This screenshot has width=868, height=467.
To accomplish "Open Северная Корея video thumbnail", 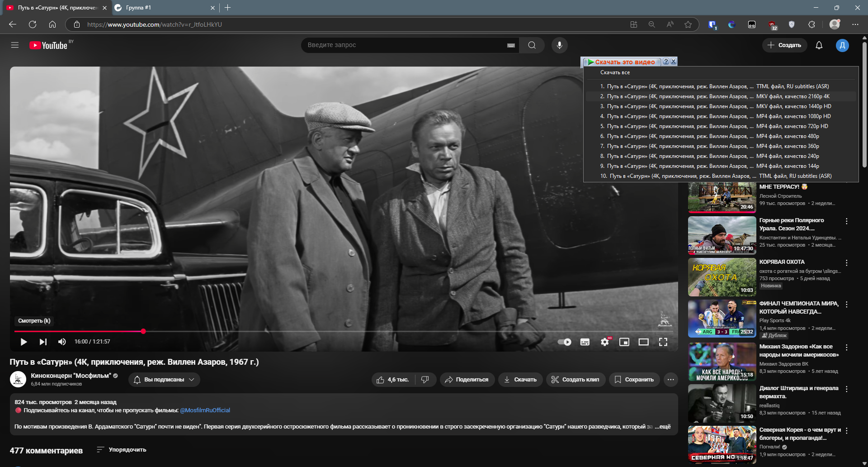I will 722,445.
